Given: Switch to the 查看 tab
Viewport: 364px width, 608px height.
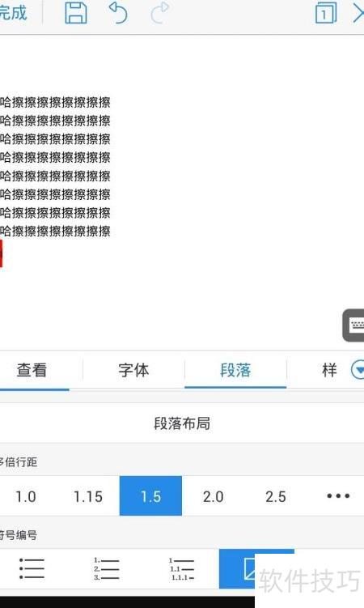Looking at the screenshot, I should point(32,370).
